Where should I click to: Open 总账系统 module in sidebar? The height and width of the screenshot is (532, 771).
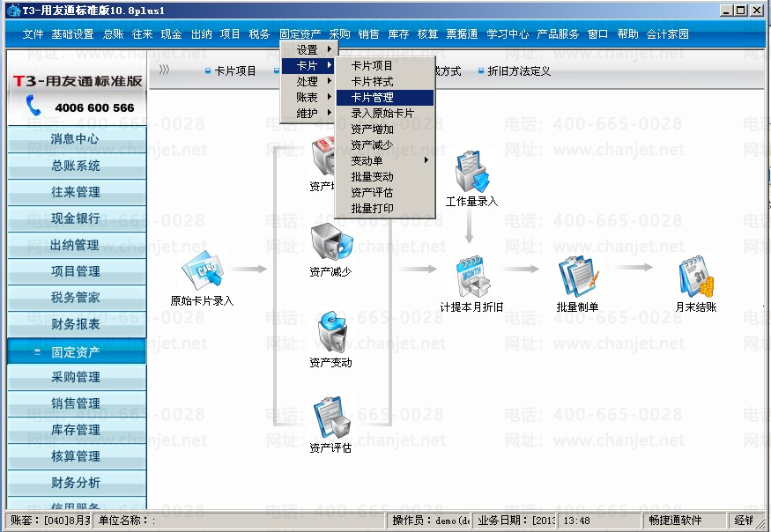coord(77,166)
